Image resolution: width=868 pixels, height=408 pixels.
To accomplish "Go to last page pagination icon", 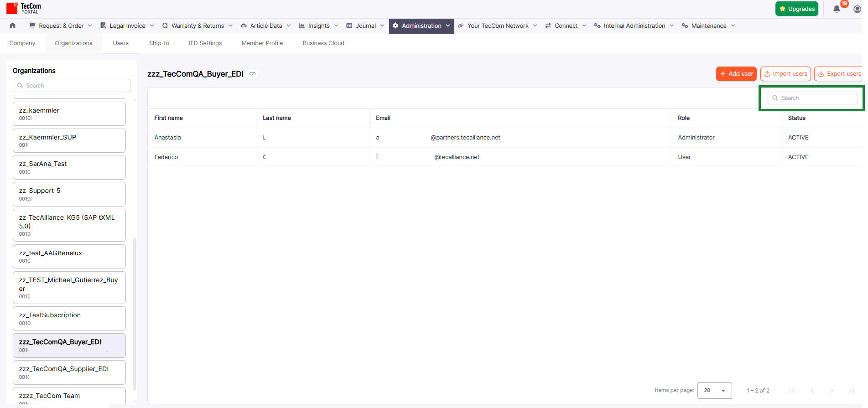I will click(852, 391).
